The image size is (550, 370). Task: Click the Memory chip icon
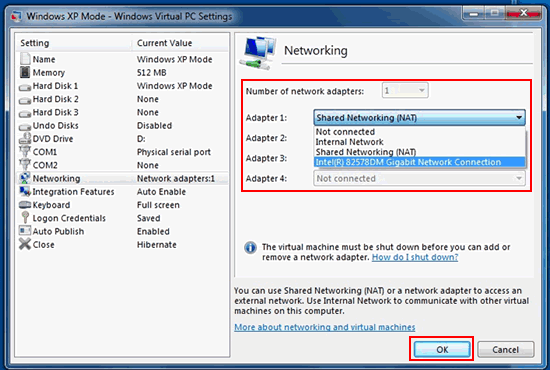[25, 72]
